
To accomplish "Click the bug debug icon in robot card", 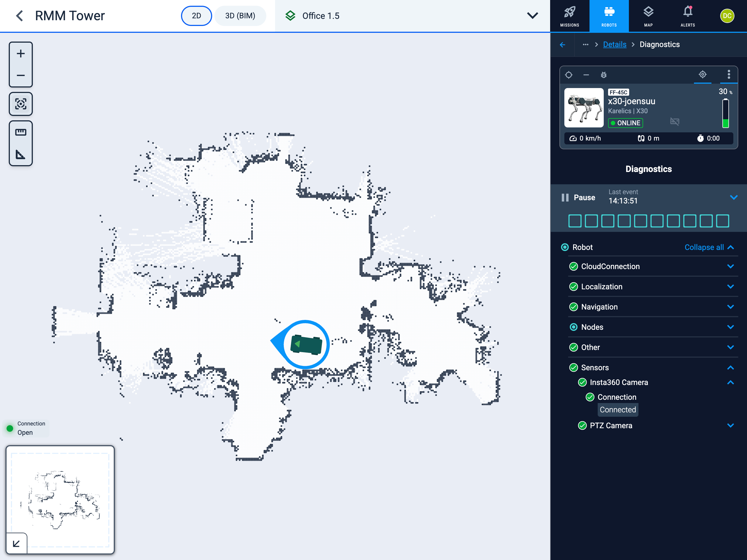I will [x=603, y=75].
